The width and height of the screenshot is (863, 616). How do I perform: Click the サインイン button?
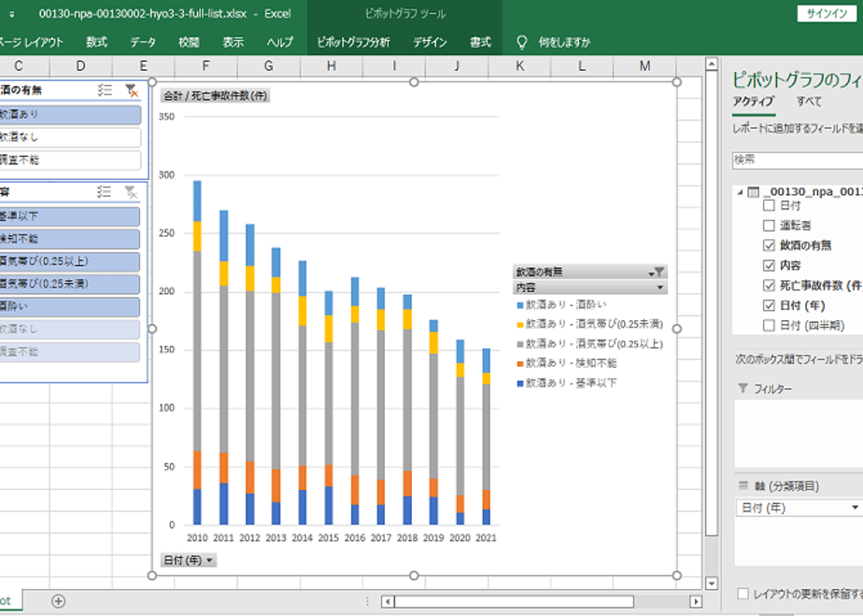coord(828,14)
